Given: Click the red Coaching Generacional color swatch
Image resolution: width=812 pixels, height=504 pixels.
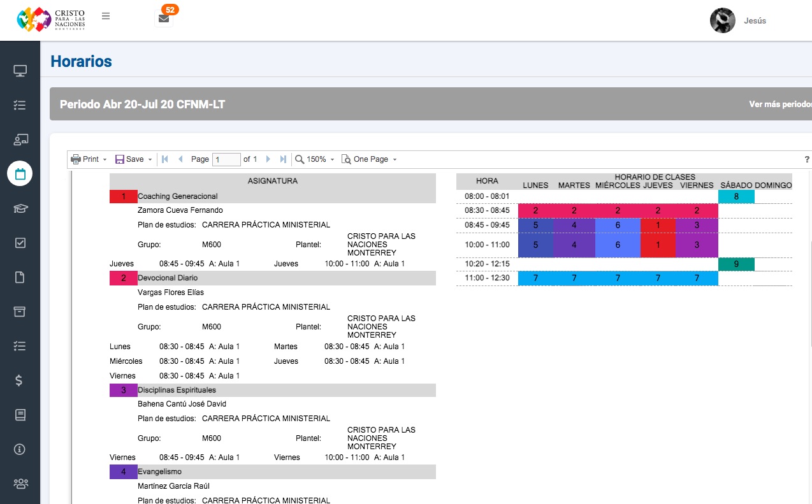Looking at the screenshot, I should [x=123, y=197].
